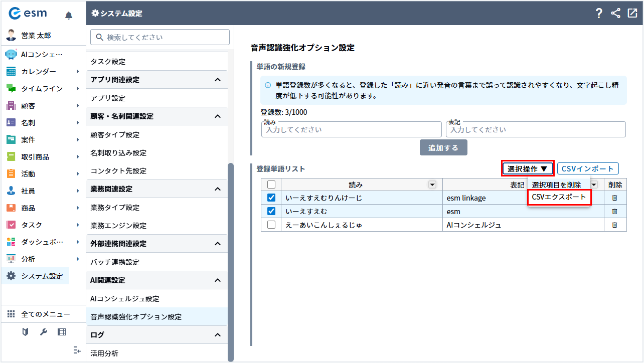Screen dimensions: 644x363
Task: Click the 追加する button
Action: pyautogui.click(x=443, y=147)
